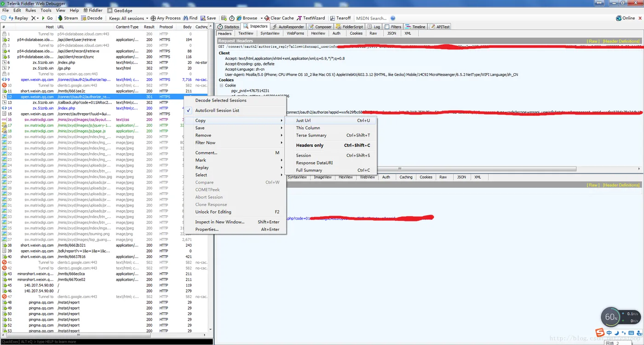The image size is (644, 345).
Task: Select session 38 short.weixin.qq.com row
Action: point(105,245)
